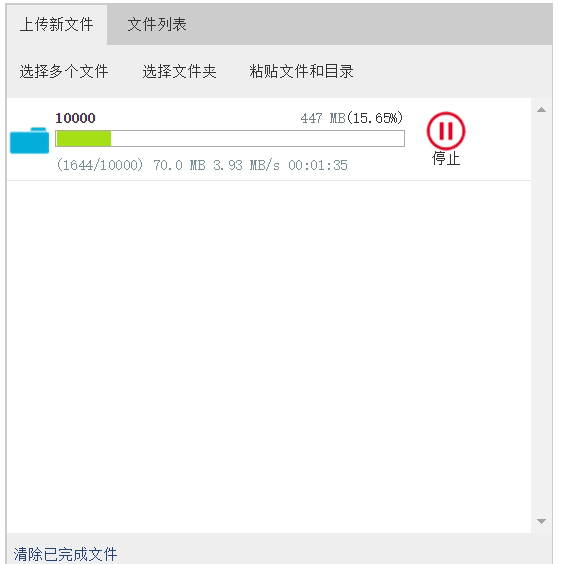Click the 00:01:35 remaining time text

[x=318, y=165]
